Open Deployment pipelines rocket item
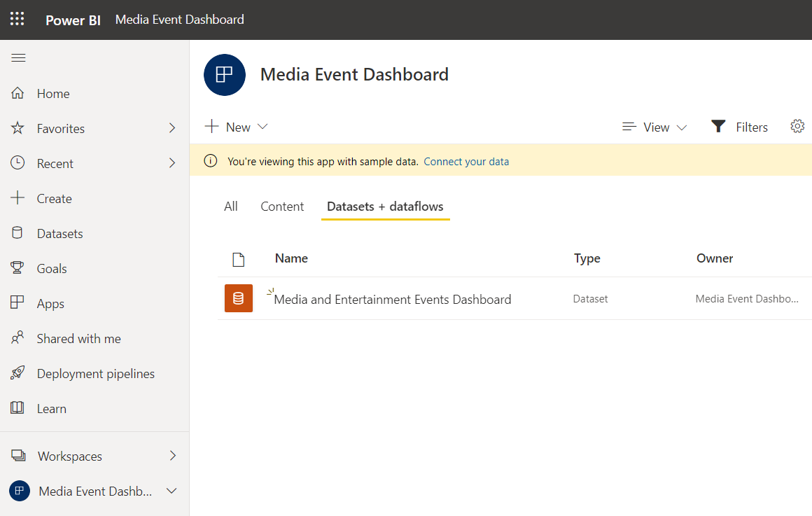812x516 pixels. tap(95, 374)
